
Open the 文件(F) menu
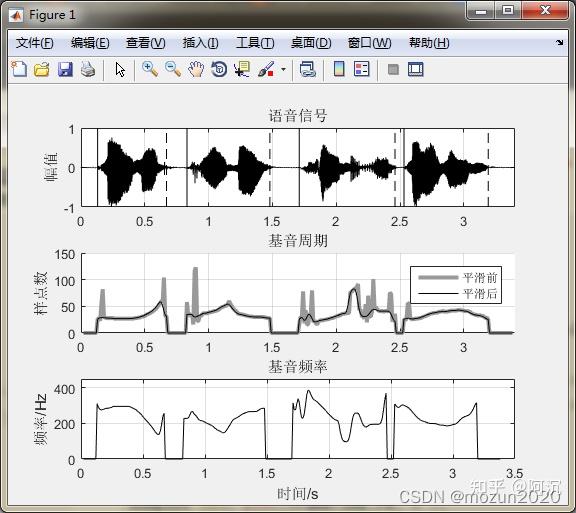35,43
